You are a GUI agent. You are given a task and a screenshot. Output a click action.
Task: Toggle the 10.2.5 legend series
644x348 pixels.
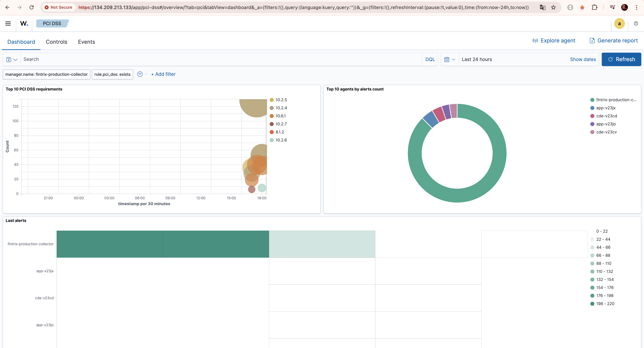click(278, 100)
